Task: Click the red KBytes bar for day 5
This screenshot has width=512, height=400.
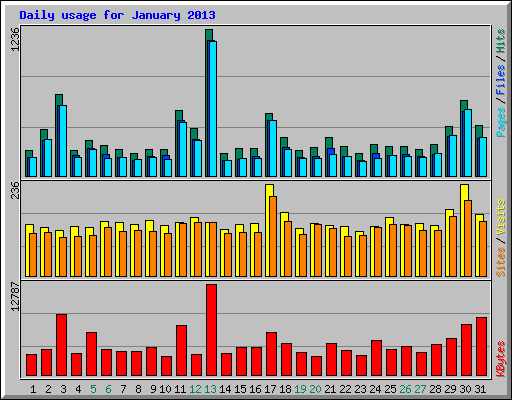Action: 91,354
